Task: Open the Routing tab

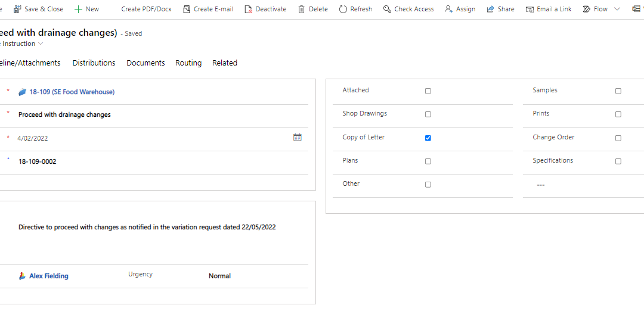Action: pos(188,63)
